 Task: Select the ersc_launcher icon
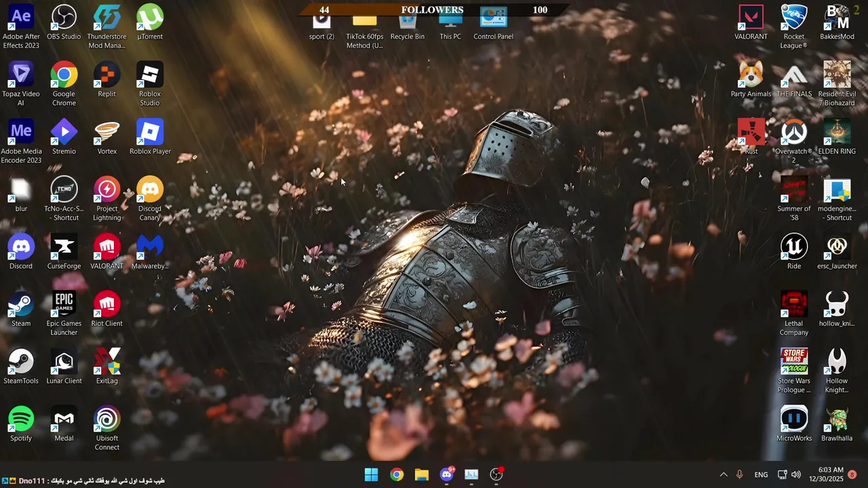tap(837, 253)
